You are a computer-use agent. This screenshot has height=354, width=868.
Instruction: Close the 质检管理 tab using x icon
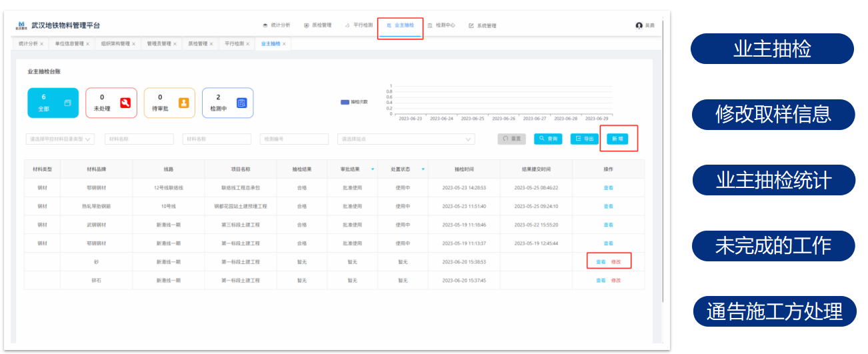point(211,44)
